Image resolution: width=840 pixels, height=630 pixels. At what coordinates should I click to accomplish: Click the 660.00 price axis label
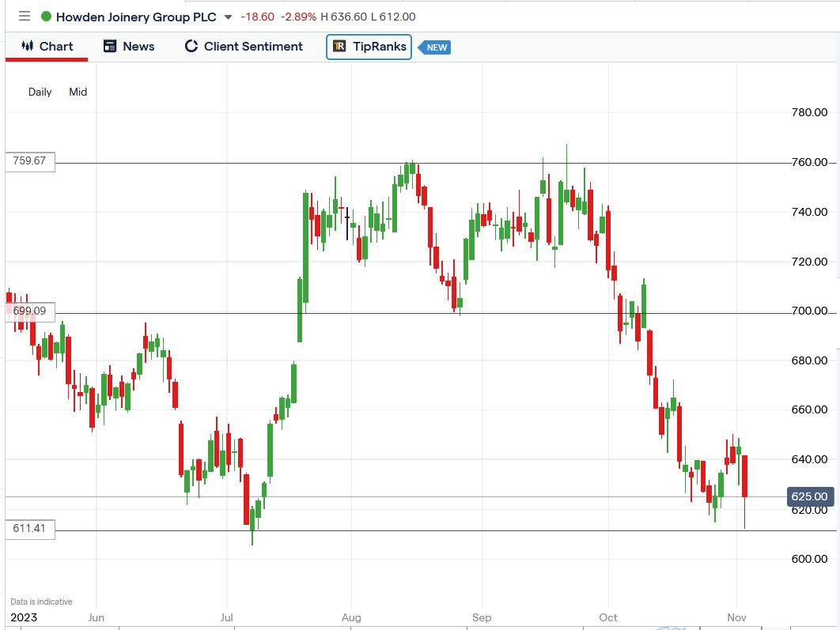pos(809,410)
